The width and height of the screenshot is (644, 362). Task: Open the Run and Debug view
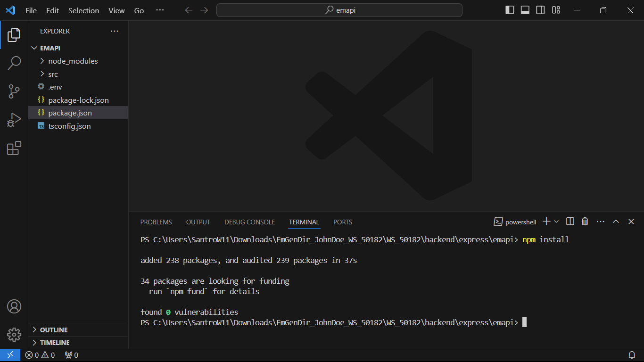tap(14, 120)
